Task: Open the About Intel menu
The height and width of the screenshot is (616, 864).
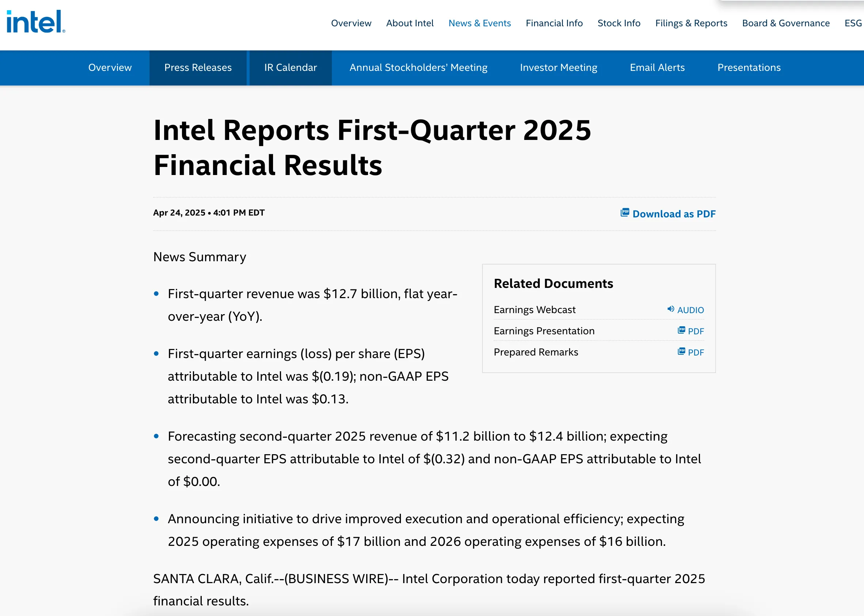Action: tap(410, 23)
